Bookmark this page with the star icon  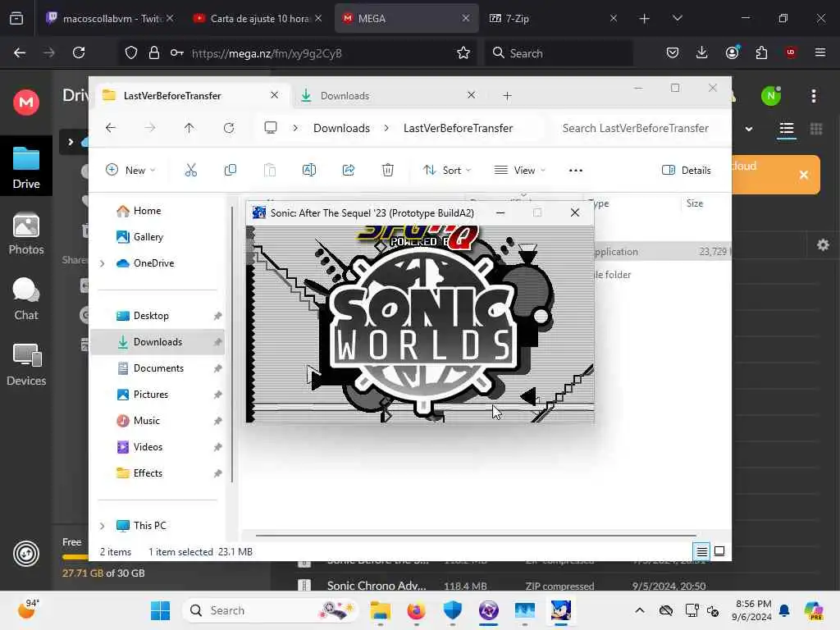(463, 53)
